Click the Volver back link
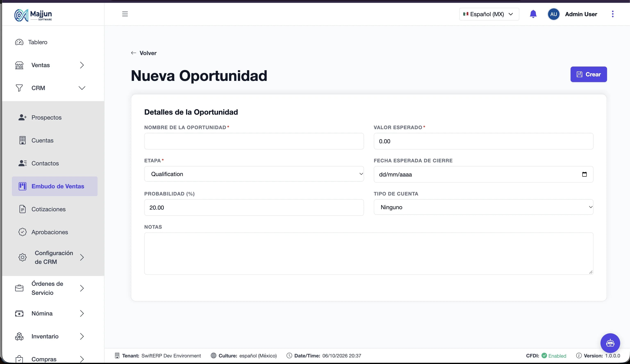 (x=144, y=53)
